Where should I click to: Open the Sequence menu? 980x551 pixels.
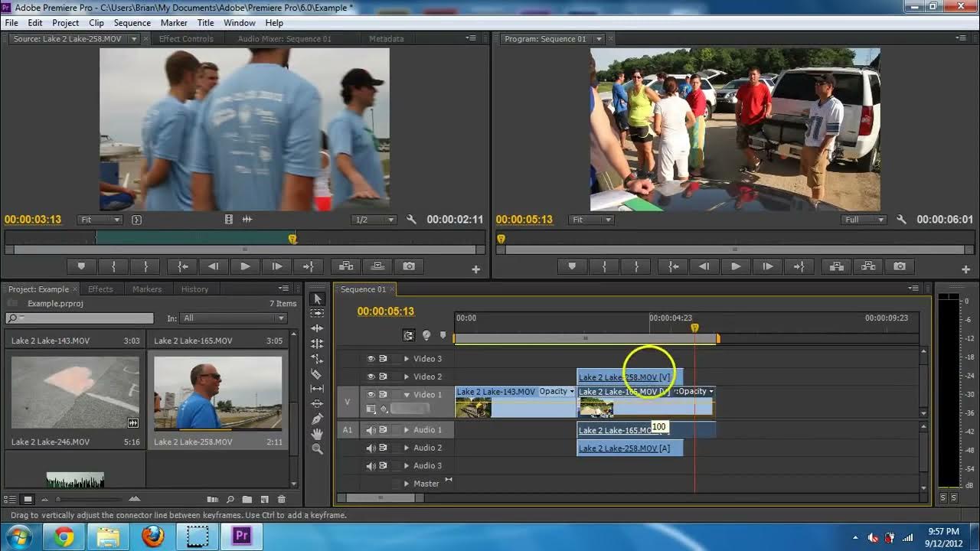[x=132, y=23]
